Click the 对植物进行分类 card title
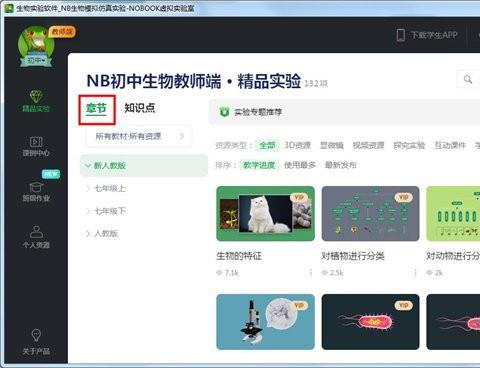 [x=353, y=256]
